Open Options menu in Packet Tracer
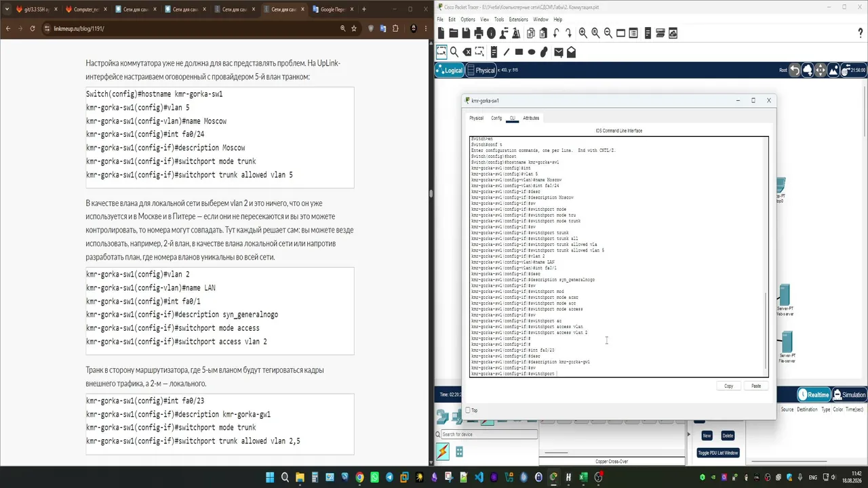 468,20
